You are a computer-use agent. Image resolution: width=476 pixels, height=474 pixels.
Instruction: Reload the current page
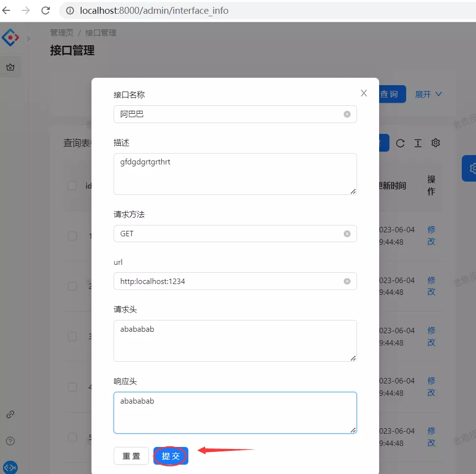(46, 11)
